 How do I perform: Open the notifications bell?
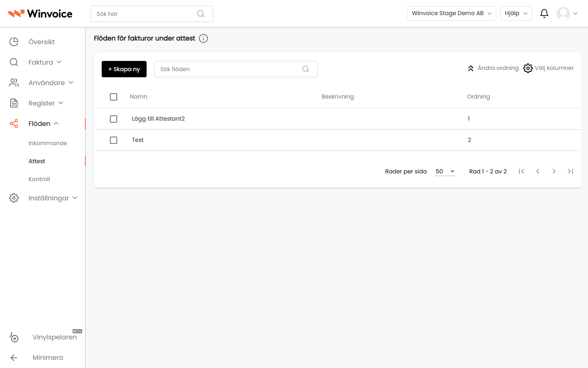544,13
